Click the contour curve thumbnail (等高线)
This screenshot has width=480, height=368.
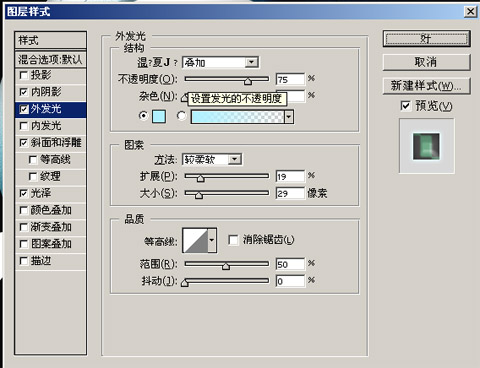click(195, 240)
